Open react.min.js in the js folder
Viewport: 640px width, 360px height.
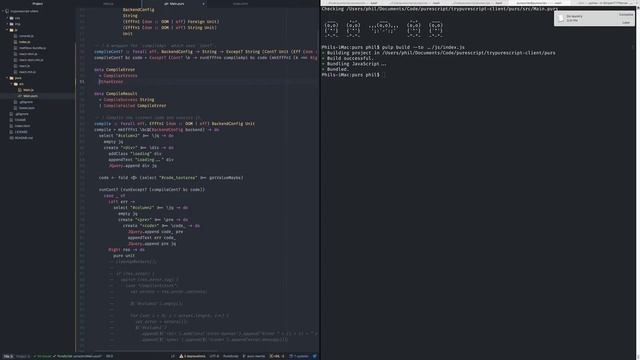tap(27, 72)
